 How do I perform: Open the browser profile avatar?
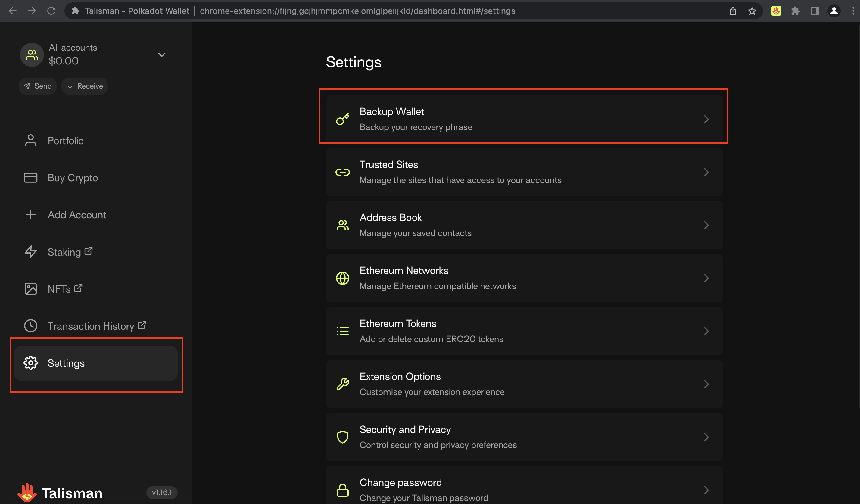[834, 11]
